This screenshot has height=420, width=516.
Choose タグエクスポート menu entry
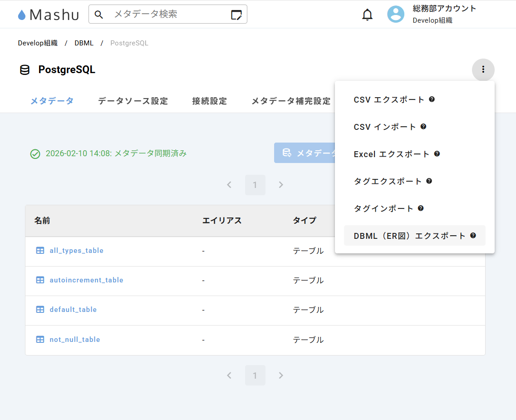click(x=388, y=181)
